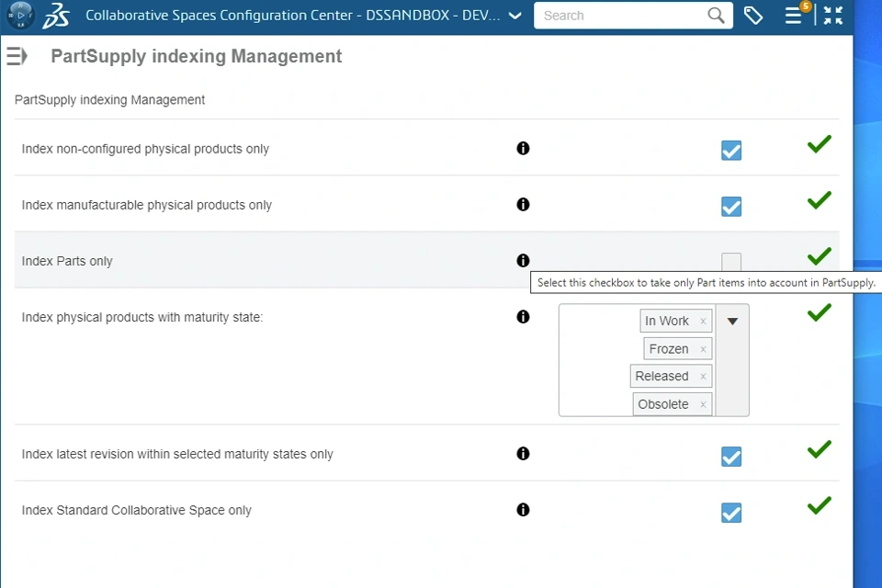Viewport: 882px width, 588px height.
Task: Click the Obsolete tag label
Action: 663,404
